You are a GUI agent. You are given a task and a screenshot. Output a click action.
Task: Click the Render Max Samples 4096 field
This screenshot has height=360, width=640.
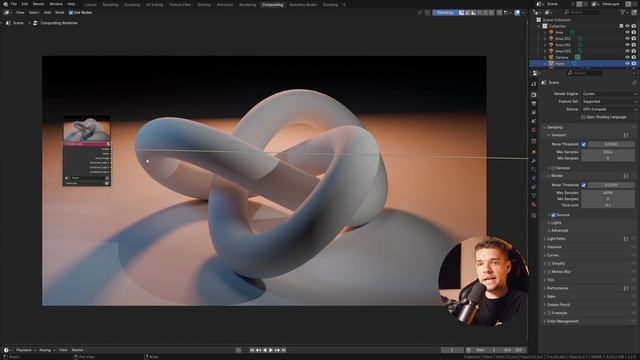608,193
